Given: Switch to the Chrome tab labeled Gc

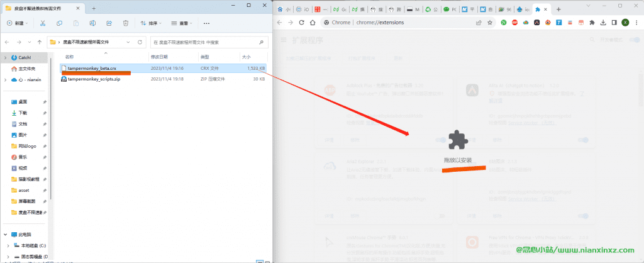Looking at the screenshot, I should (339, 9).
